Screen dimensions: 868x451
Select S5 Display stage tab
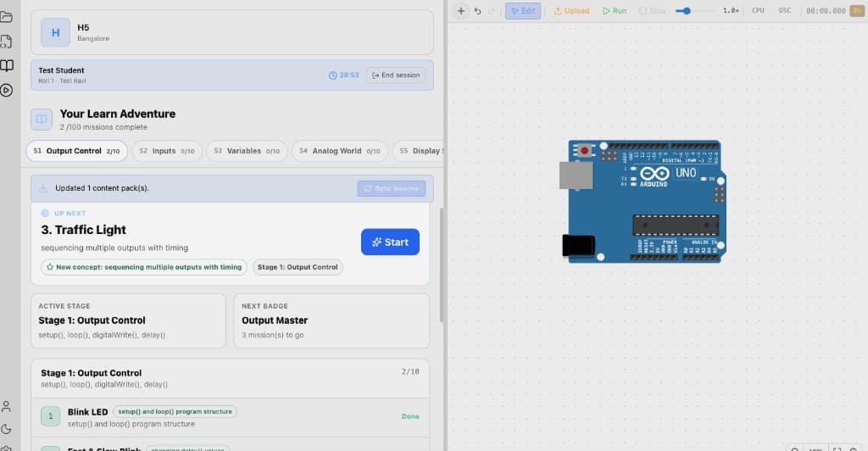(x=419, y=151)
